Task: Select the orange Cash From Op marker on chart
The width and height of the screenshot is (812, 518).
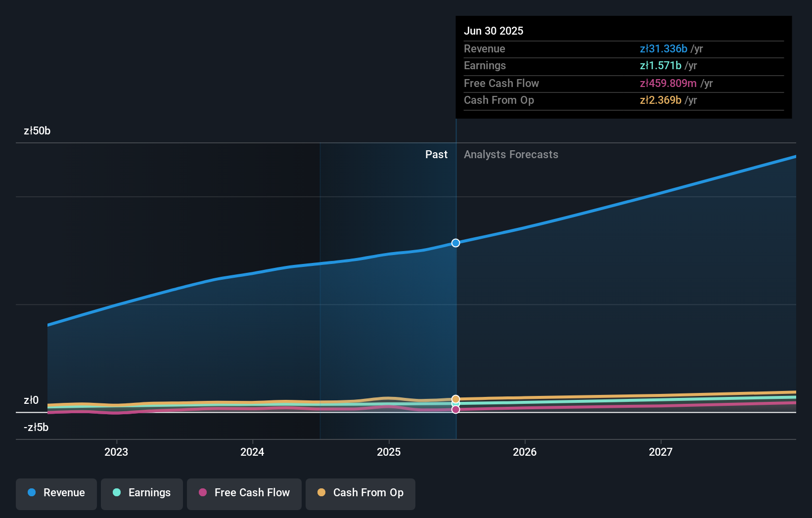Action: point(455,399)
